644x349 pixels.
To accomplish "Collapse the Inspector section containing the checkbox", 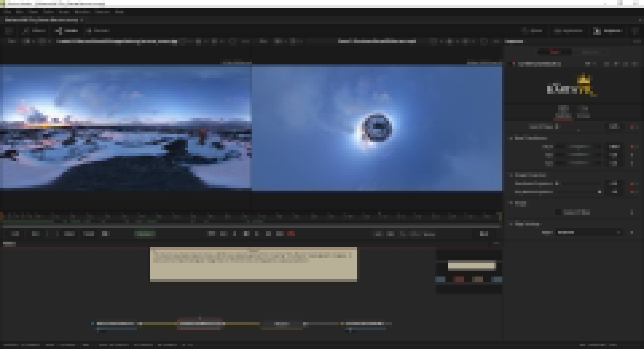I will [512, 203].
